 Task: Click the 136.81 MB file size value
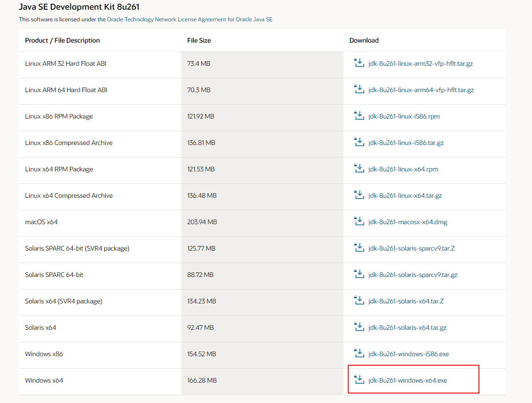(201, 143)
